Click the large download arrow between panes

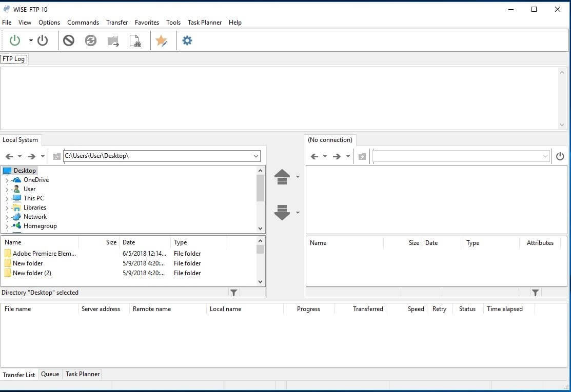coord(282,212)
